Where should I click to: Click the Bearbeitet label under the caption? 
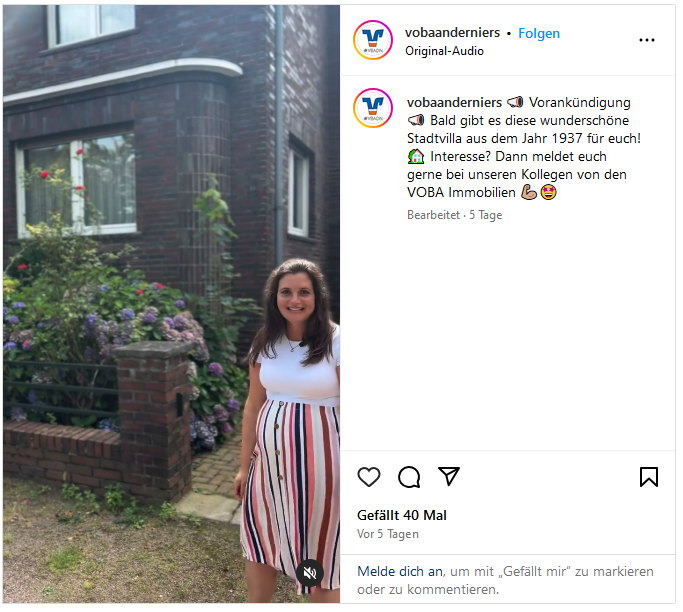click(x=433, y=215)
